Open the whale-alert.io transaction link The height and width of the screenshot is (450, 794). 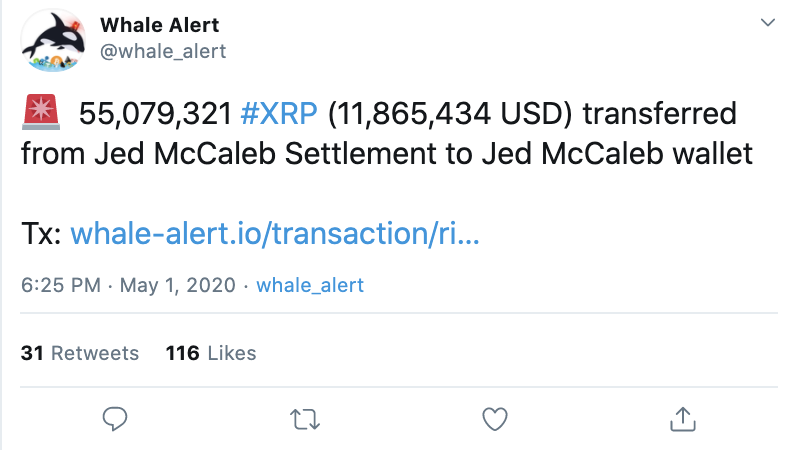(x=275, y=233)
